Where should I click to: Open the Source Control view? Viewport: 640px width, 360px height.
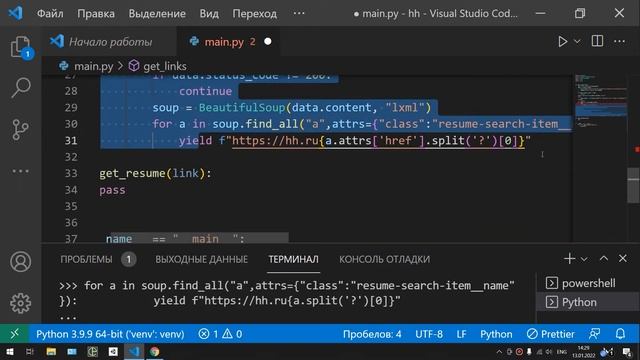(20, 129)
